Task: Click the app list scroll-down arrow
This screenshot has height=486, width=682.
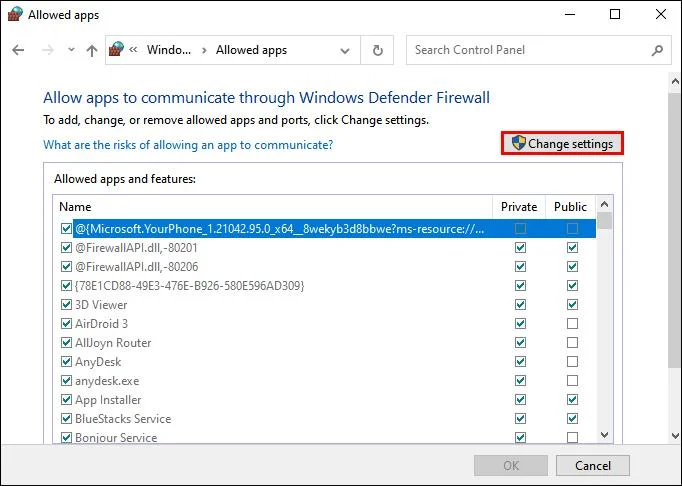Action: (x=604, y=435)
